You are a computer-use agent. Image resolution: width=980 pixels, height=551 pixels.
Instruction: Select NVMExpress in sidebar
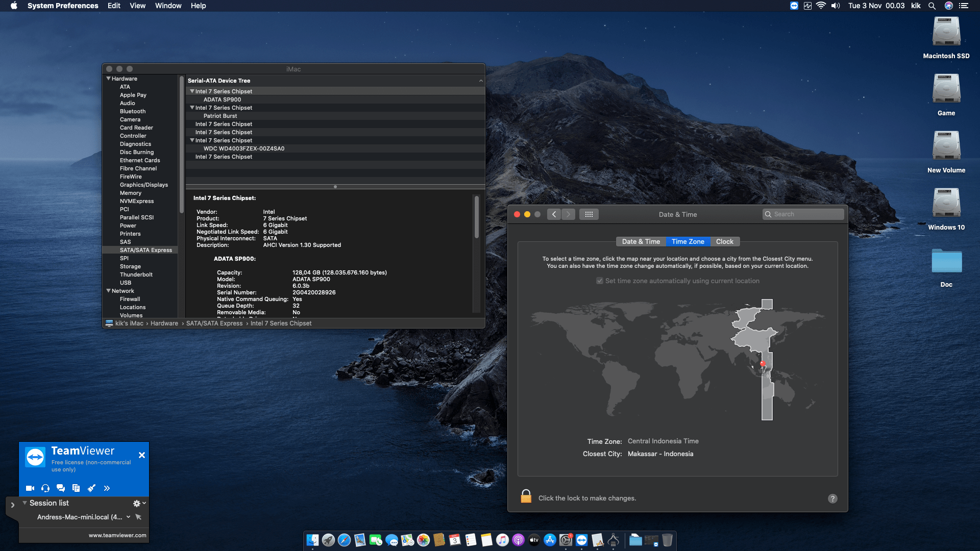(x=137, y=201)
